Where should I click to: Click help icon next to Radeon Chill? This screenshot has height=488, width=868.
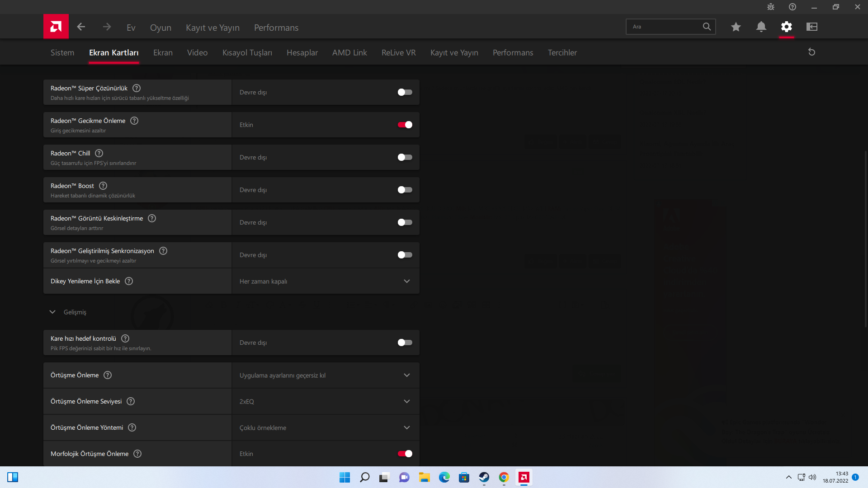click(x=99, y=153)
